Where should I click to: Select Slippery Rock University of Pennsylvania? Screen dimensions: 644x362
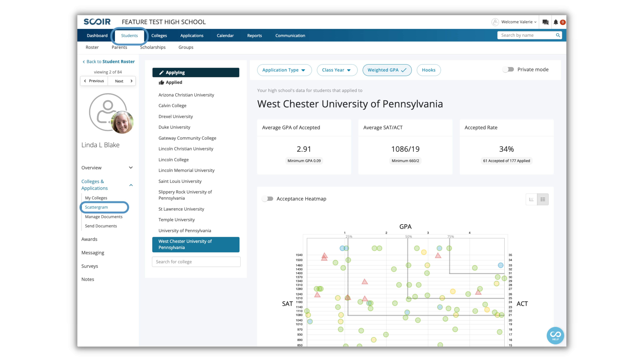click(x=185, y=195)
